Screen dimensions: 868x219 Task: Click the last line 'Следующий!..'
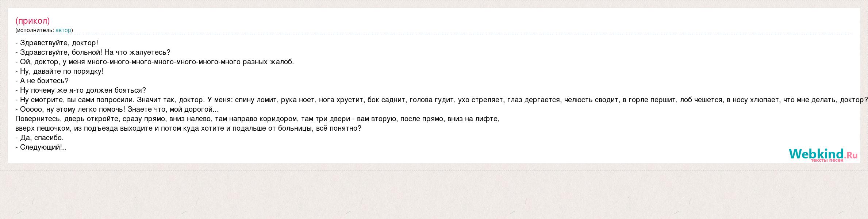[41, 147]
